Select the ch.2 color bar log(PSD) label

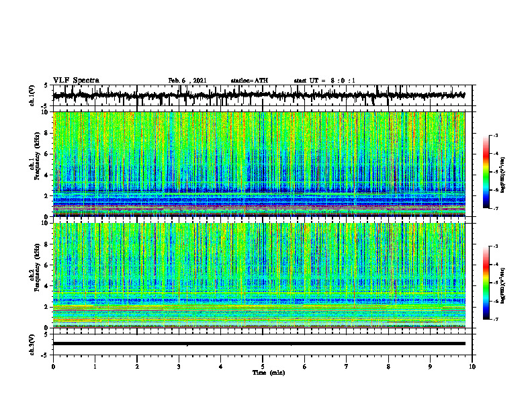click(x=503, y=285)
